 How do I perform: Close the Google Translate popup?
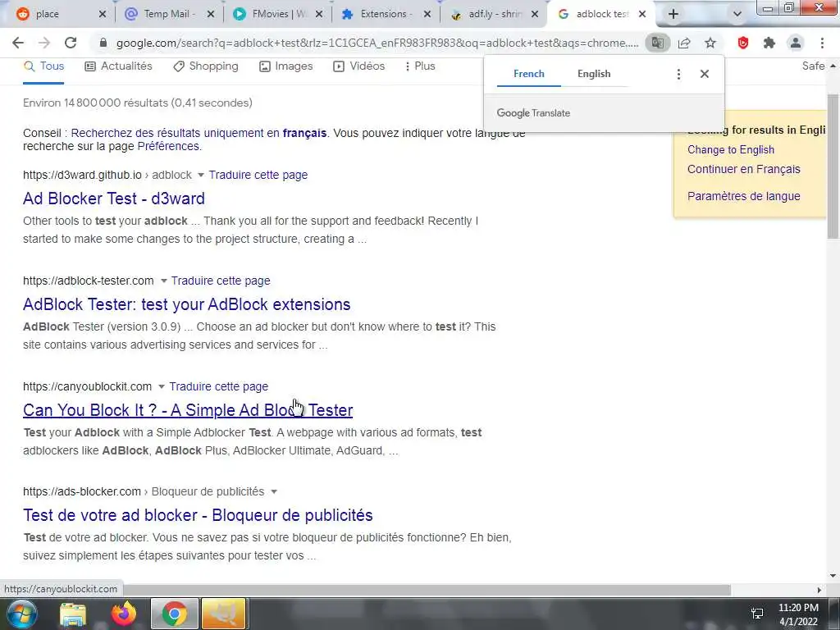pos(705,74)
